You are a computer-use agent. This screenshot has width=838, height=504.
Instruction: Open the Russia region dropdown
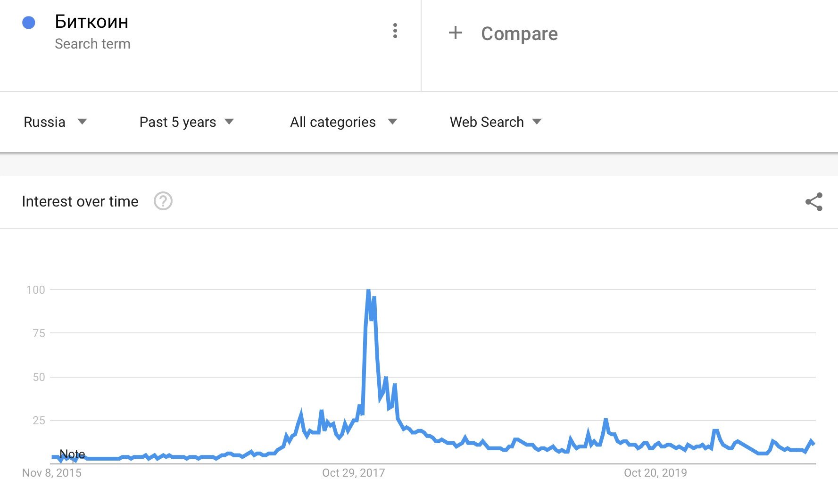coord(55,122)
